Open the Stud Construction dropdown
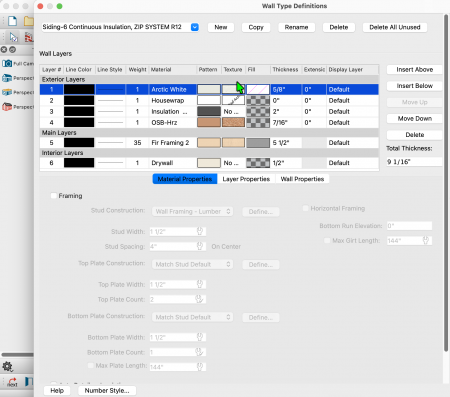 coord(192,211)
